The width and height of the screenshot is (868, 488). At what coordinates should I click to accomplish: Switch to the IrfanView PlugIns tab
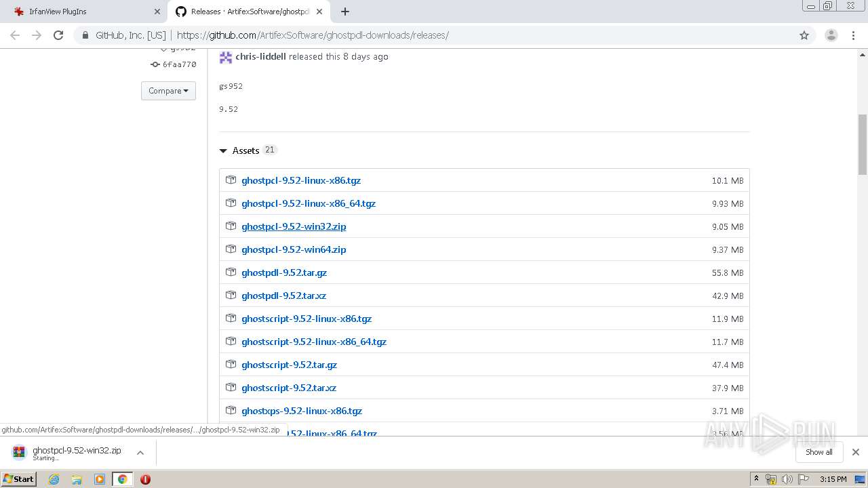coord(85,12)
